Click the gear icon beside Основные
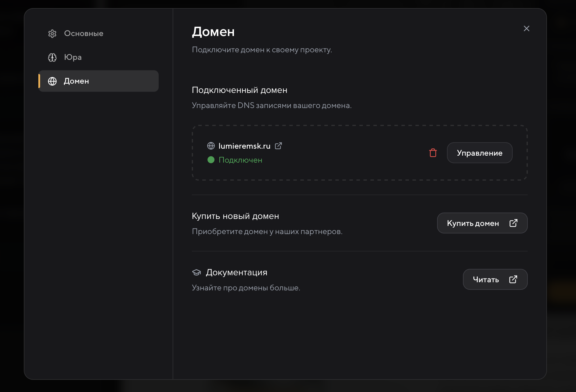Viewport: 576px width, 392px height. click(52, 34)
